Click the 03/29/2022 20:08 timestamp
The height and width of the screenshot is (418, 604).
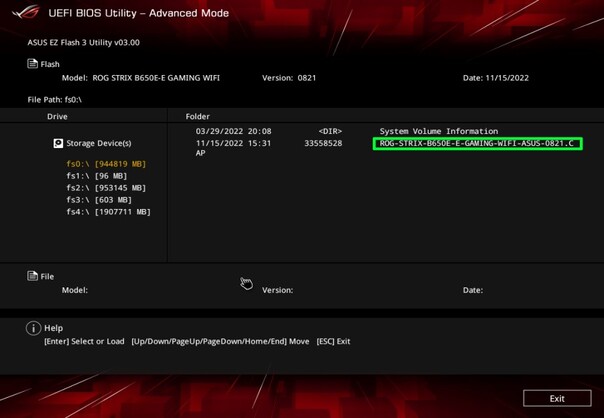pyautogui.click(x=233, y=131)
